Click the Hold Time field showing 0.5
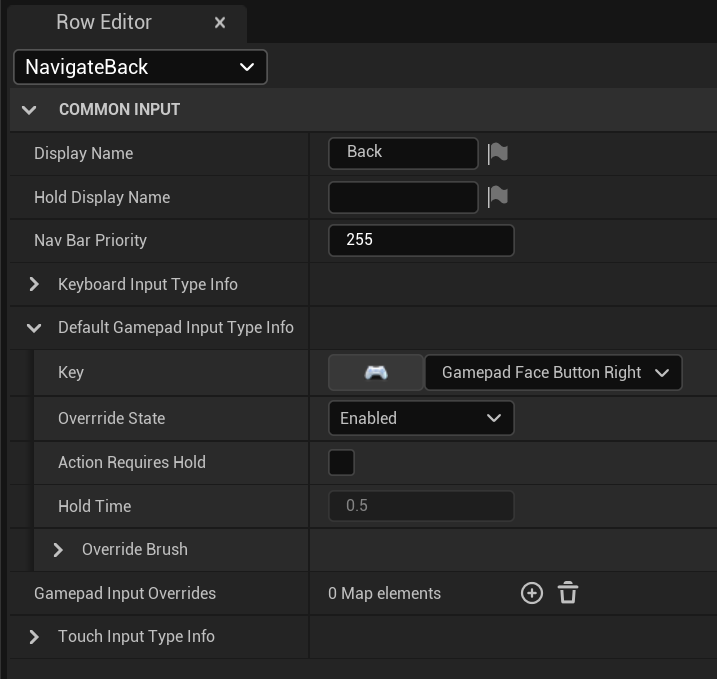The image size is (717, 679). point(421,506)
